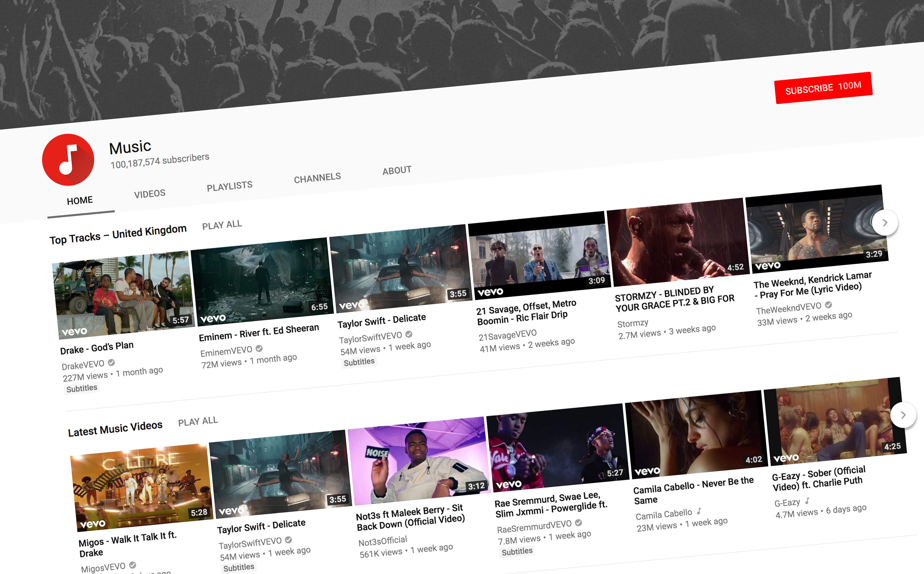Open the Top Tracks – United Kingdom heading

click(x=118, y=234)
